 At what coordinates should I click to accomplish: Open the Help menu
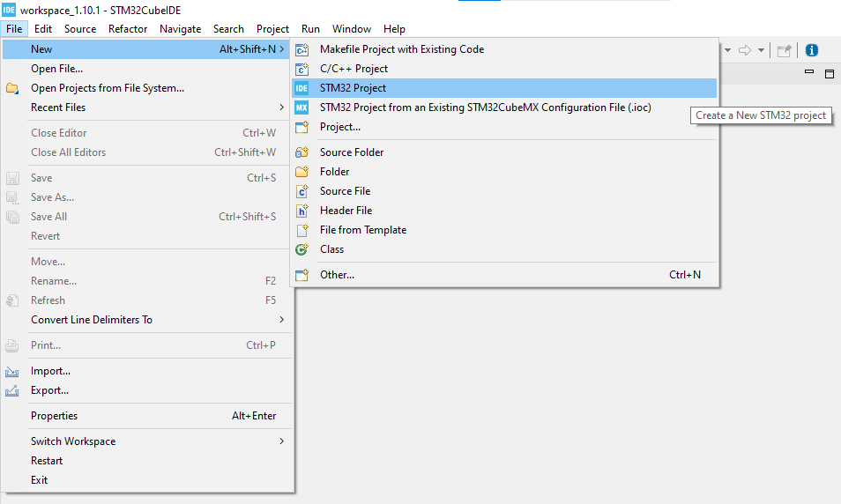coord(394,29)
